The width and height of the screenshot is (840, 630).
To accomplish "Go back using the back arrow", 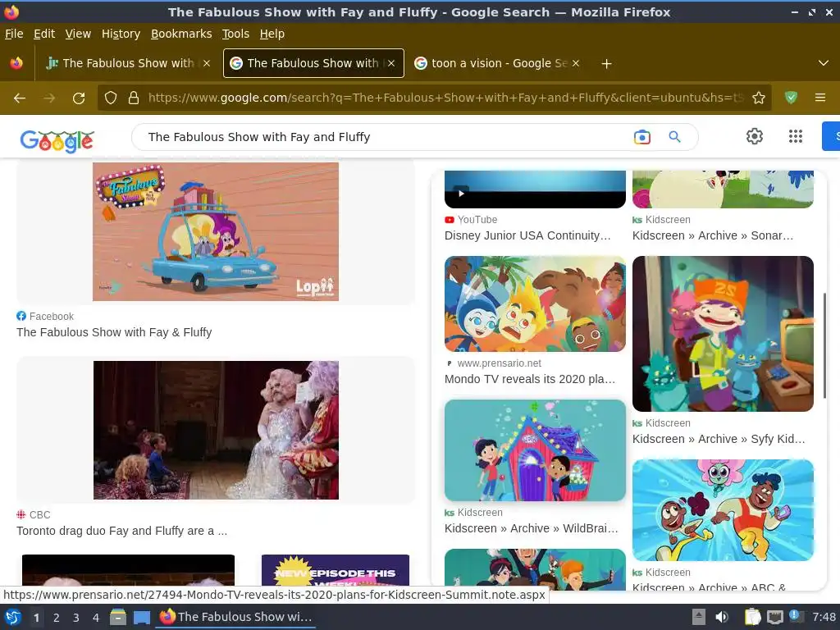I will 20,98.
